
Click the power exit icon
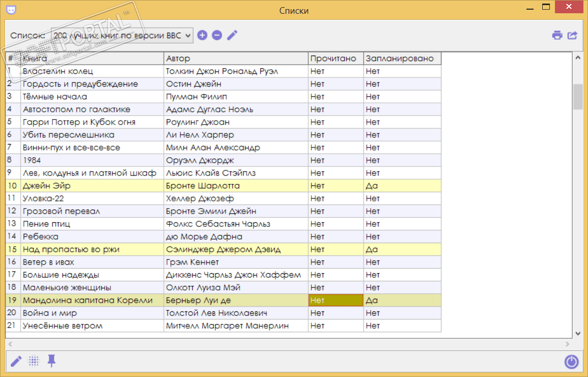[x=571, y=362]
